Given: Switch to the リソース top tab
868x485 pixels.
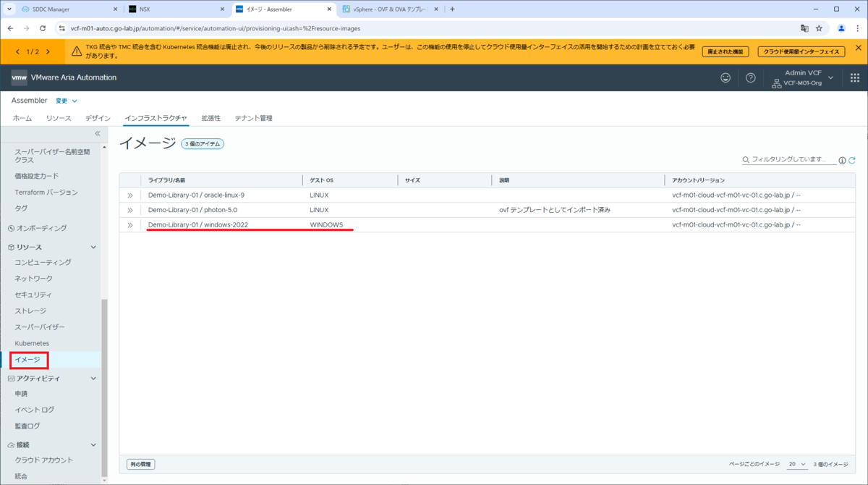Looking at the screenshot, I should (x=59, y=118).
